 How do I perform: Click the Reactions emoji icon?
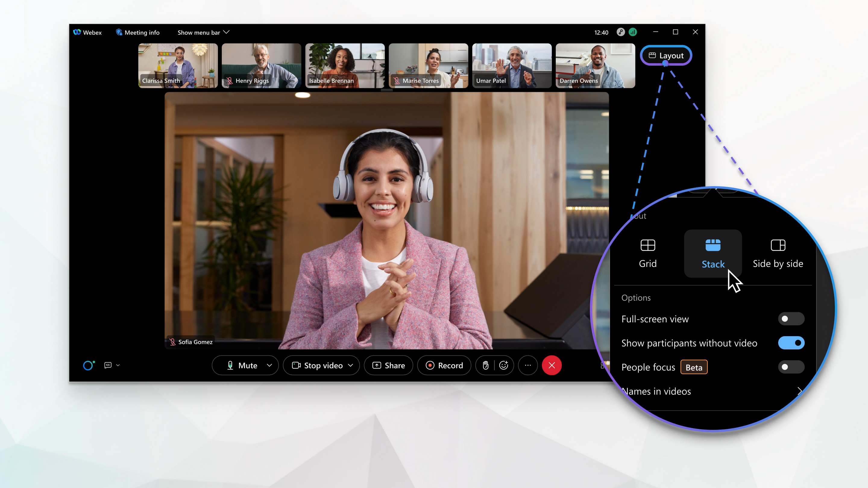(x=504, y=365)
